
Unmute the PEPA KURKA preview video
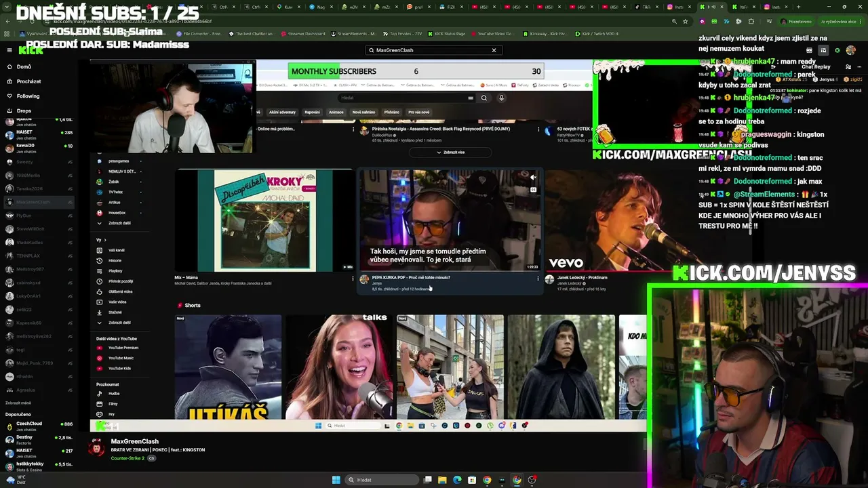pyautogui.click(x=533, y=178)
